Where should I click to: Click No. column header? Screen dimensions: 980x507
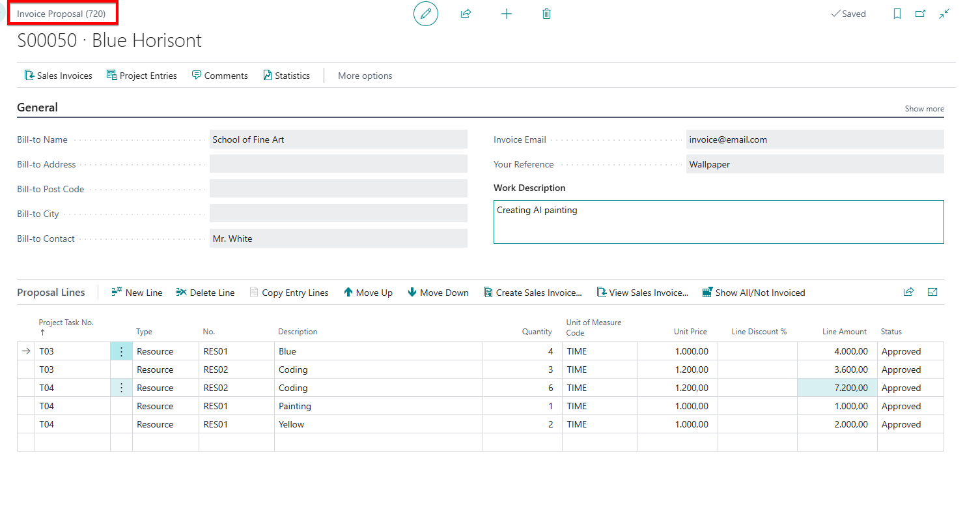[208, 332]
